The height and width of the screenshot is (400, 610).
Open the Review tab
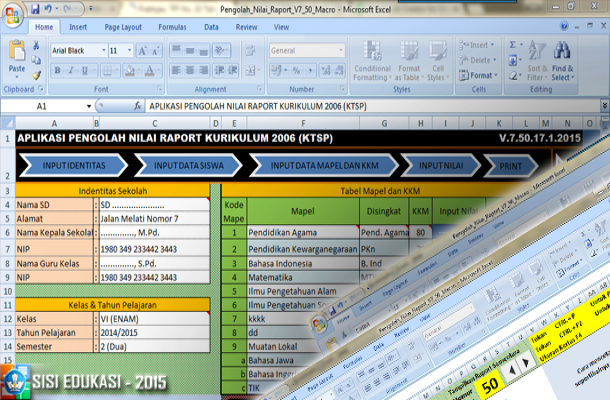point(246,27)
